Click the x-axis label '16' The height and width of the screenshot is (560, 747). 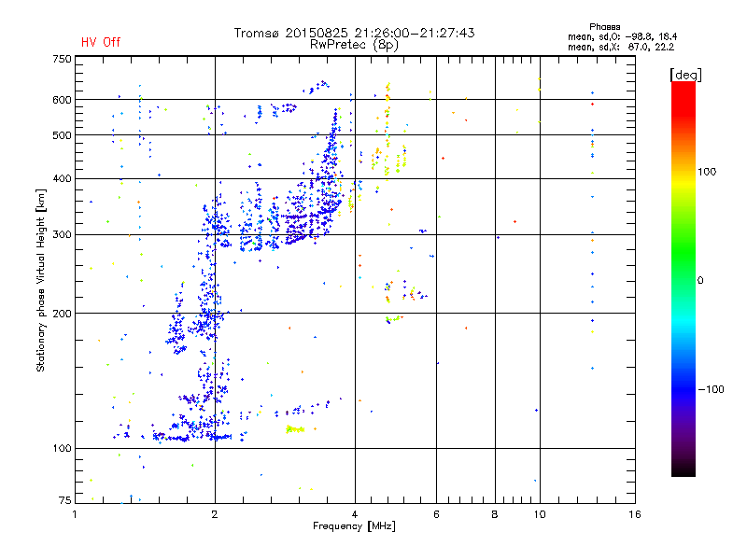click(x=635, y=514)
